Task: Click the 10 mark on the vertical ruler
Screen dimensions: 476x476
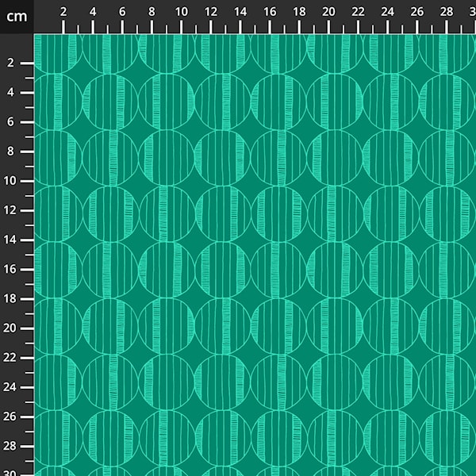Action: [x=10, y=181]
